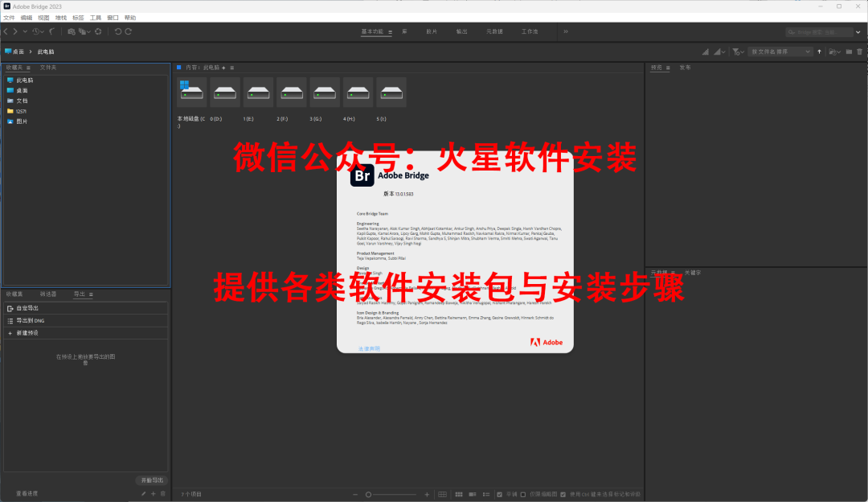Open the 帮助 menu
The height and width of the screenshot is (502, 868).
pyautogui.click(x=130, y=18)
